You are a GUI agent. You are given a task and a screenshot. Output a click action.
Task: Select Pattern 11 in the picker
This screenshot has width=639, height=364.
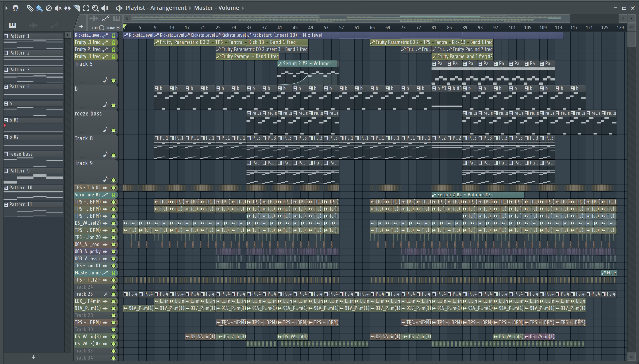tap(33, 204)
